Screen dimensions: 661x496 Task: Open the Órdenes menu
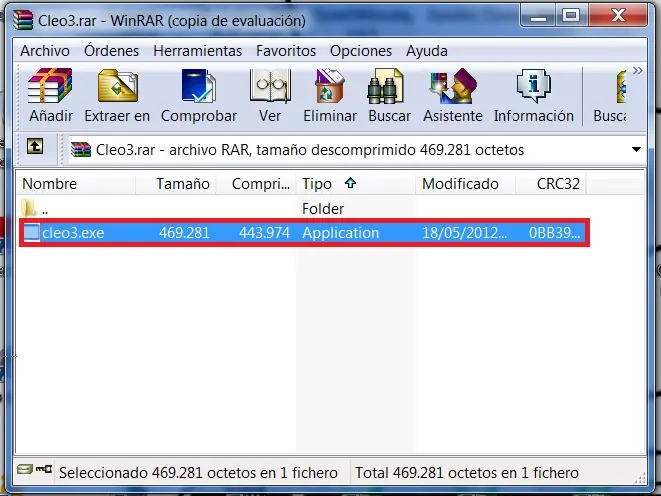pyautogui.click(x=111, y=51)
